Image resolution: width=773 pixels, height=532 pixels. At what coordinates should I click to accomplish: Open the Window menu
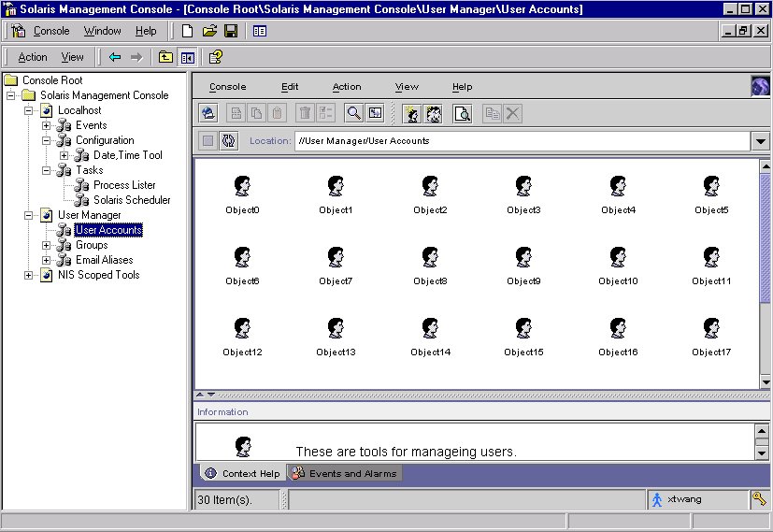[x=102, y=31]
